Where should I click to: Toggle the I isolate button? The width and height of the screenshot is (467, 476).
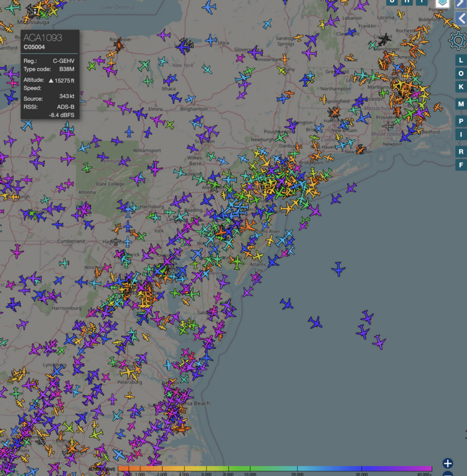point(461,134)
